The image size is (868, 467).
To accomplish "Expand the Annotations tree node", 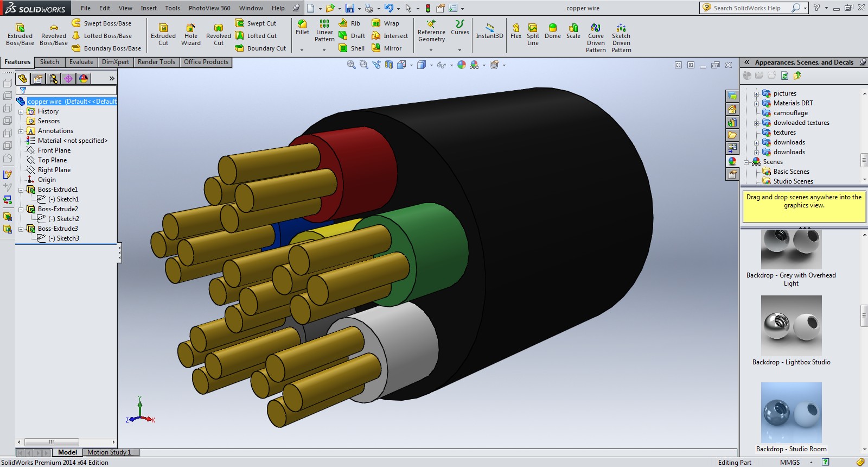I will (x=21, y=131).
